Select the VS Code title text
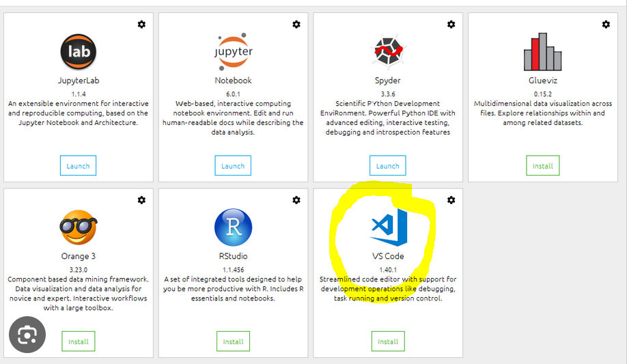 [388, 256]
